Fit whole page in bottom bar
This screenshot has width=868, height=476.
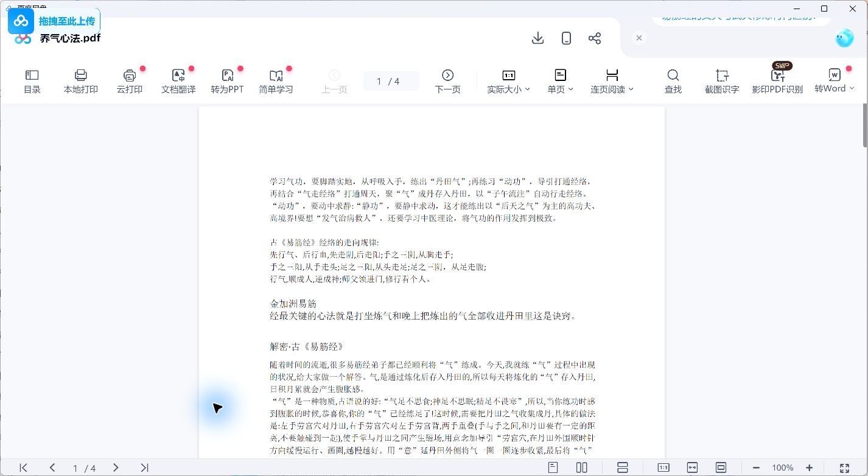click(x=721, y=467)
